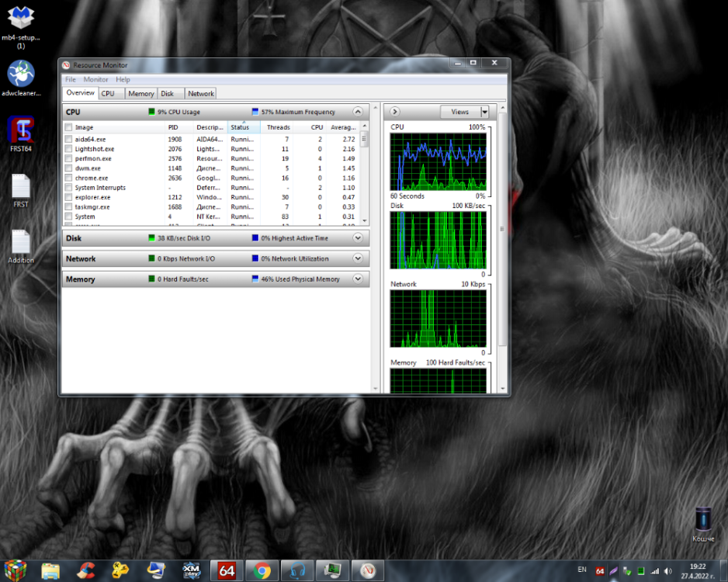This screenshot has width=728, height=582.
Task: Open the file explorer folder in taskbar
Action: 50,571
